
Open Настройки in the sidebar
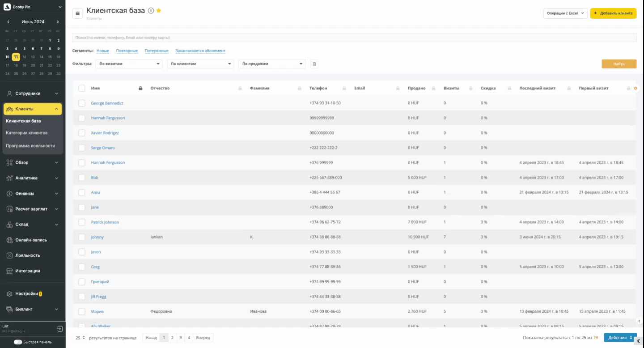pos(33,294)
